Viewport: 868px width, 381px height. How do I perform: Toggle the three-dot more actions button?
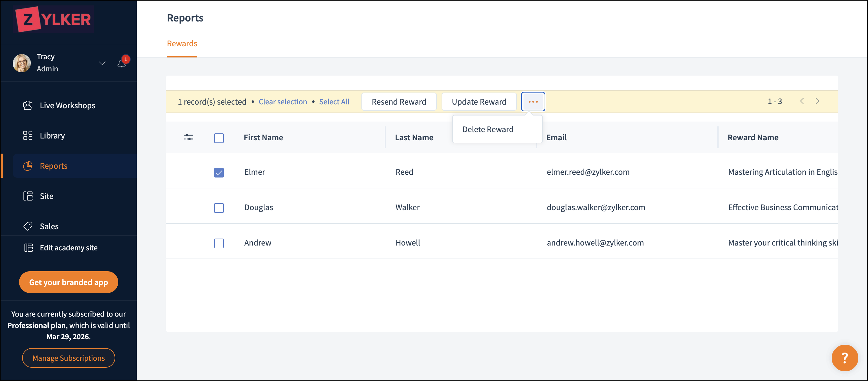coord(533,101)
